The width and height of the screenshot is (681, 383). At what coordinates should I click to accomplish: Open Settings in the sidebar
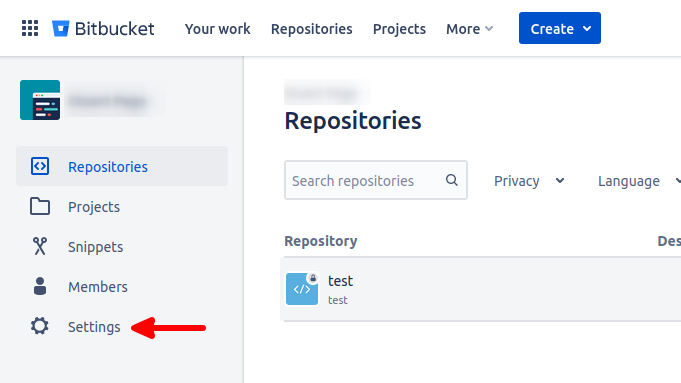tap(94, 327)
